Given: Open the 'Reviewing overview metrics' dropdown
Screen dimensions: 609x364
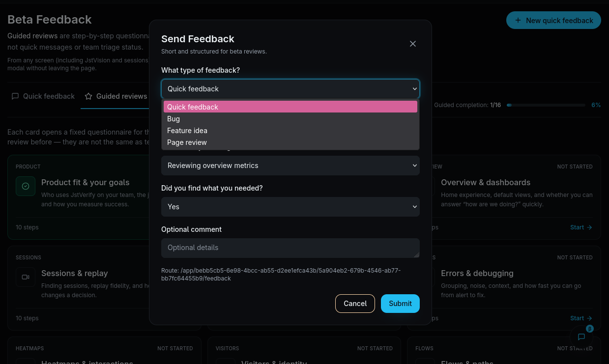Looking at the screenshot, I should click(290, 166).
